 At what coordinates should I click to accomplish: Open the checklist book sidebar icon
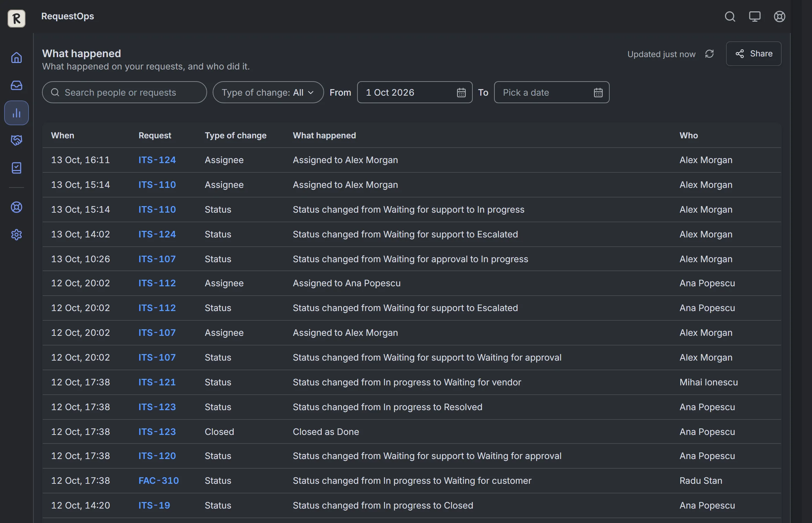17,168
